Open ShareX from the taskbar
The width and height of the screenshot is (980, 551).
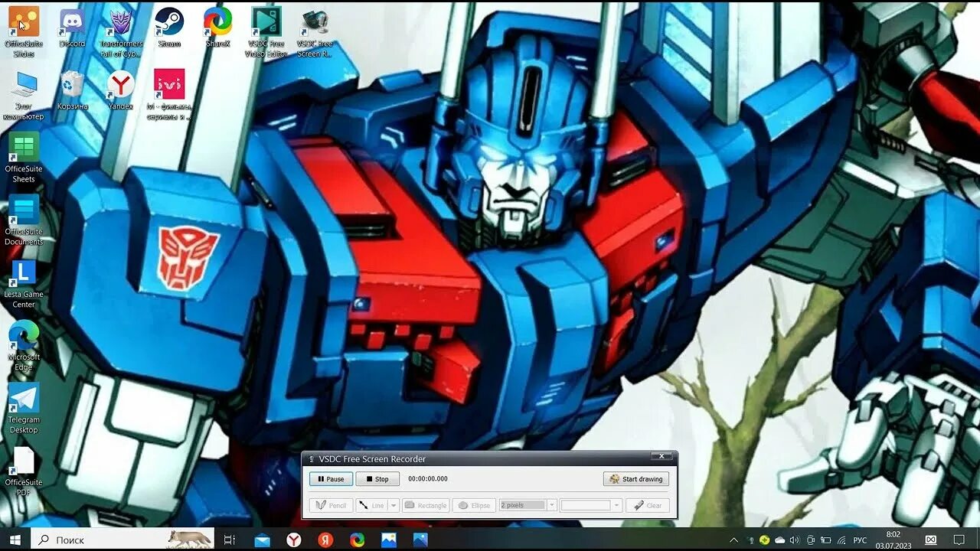[357, 540]
